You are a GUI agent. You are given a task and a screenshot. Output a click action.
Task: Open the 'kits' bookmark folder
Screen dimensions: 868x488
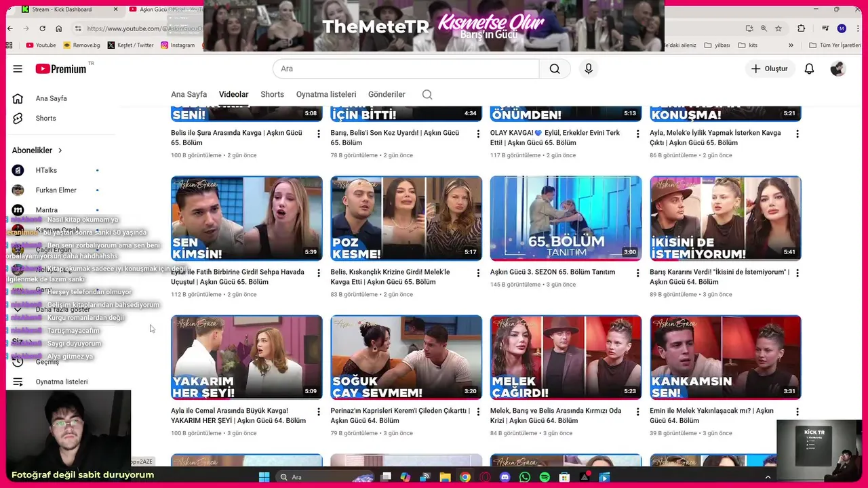click(747, 45)
